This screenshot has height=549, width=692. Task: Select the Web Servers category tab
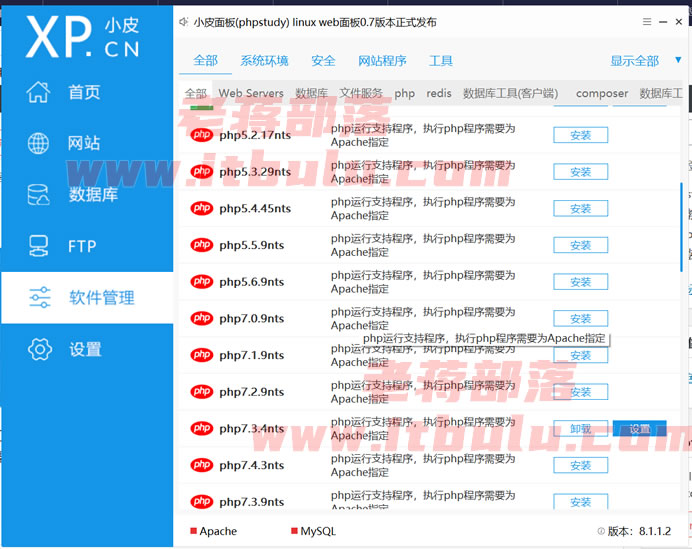coord(251,94)
